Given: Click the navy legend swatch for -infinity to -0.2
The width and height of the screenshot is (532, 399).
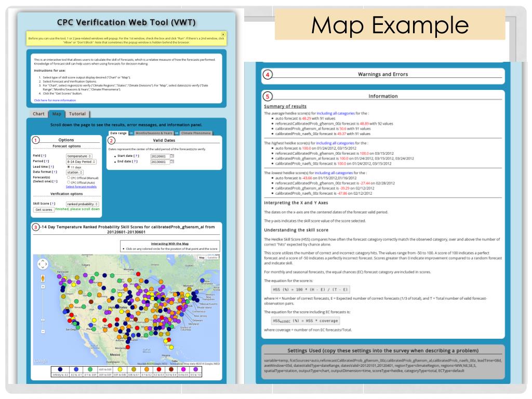Looking at the screenshot, I should (60, 369).
